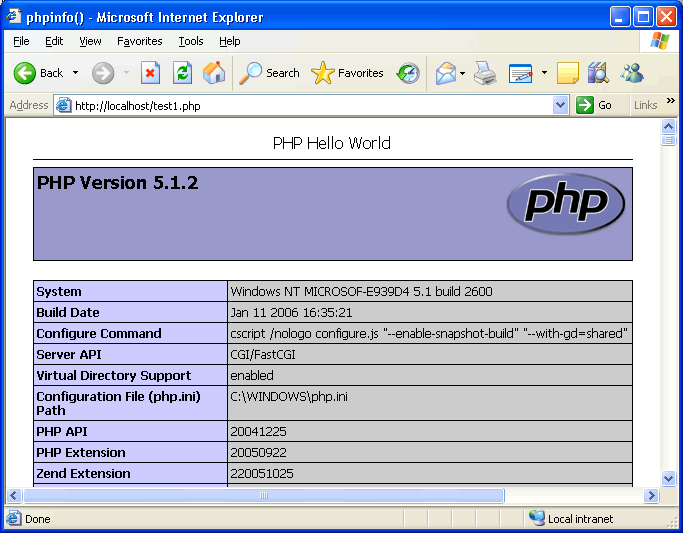Viewport: 683px width, 533px height.
Task: Expand the address bar dropdown
Action: tap(561, 105)
